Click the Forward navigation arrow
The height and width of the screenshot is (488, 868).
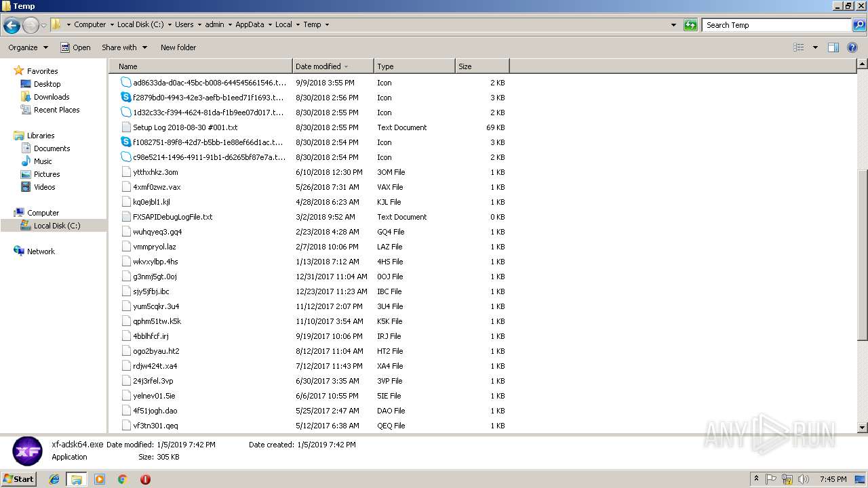(31, 25)
